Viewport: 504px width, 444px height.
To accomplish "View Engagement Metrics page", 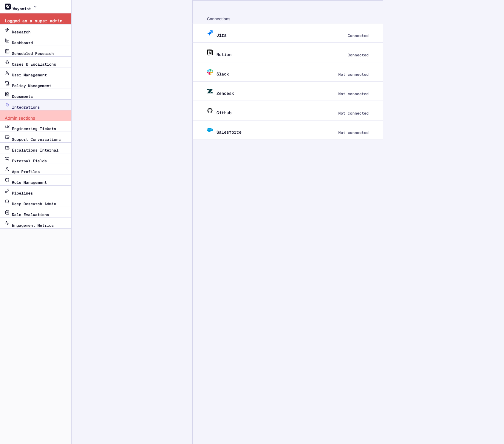I will click(x=35, y=223).
